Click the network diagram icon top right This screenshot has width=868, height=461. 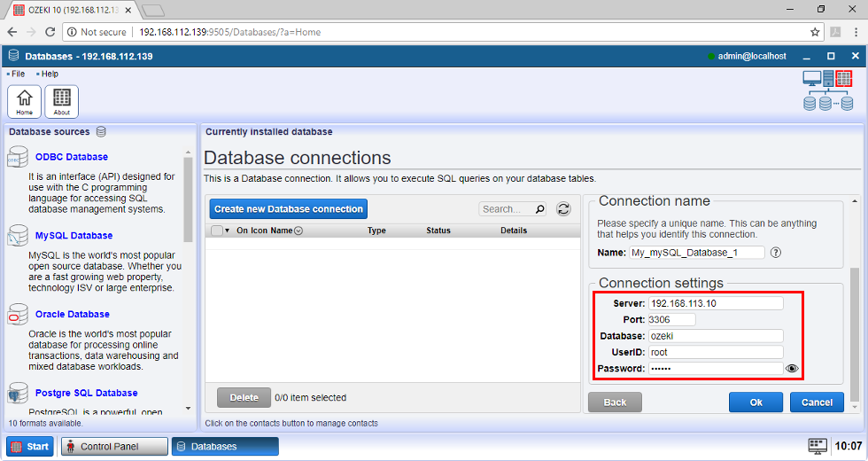point(828,91)
